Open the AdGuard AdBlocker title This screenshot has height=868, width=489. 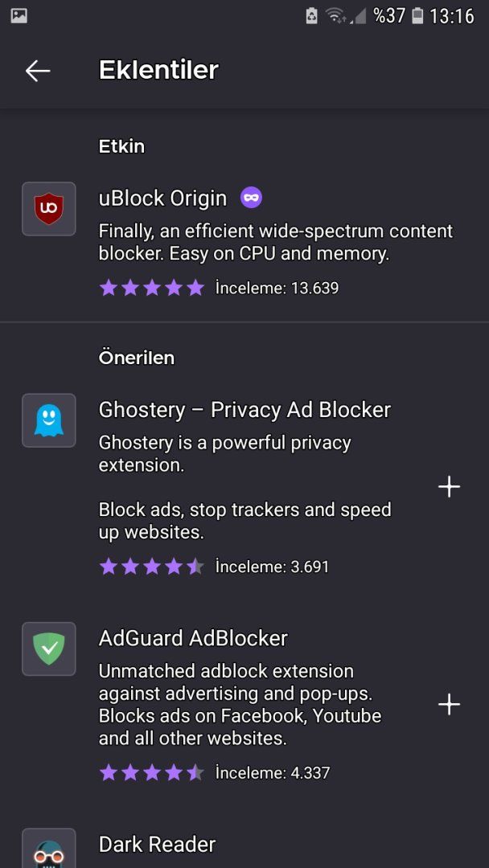[x=193, y=638]
